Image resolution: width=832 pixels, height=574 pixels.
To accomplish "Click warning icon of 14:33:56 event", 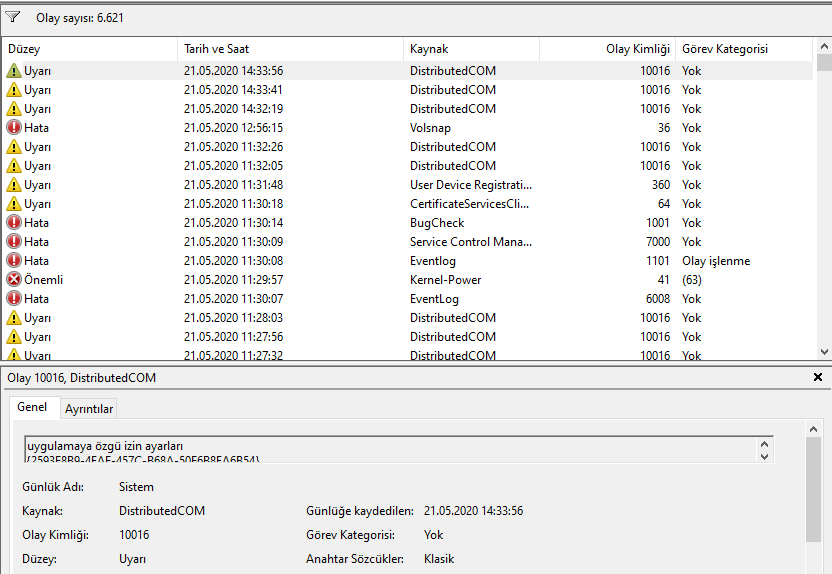I will 14,71.
